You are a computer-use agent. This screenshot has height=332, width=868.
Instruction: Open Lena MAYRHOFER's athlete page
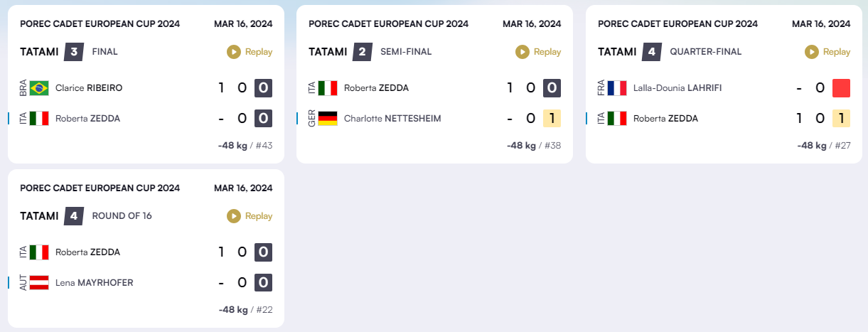point(95,283)
